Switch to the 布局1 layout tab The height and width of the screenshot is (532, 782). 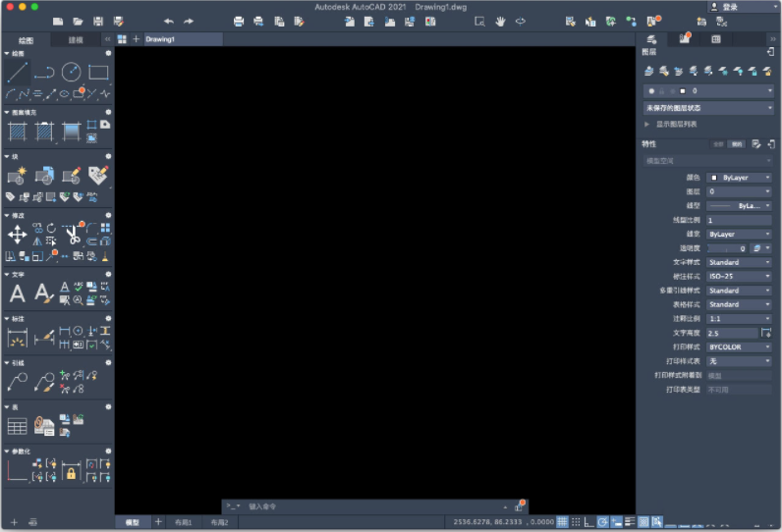[x=184, y=522]
